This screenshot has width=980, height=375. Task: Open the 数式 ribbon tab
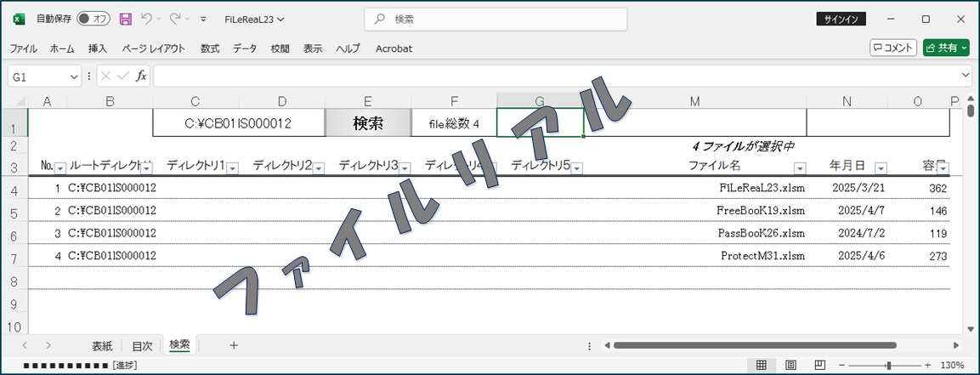coord(210,48)
